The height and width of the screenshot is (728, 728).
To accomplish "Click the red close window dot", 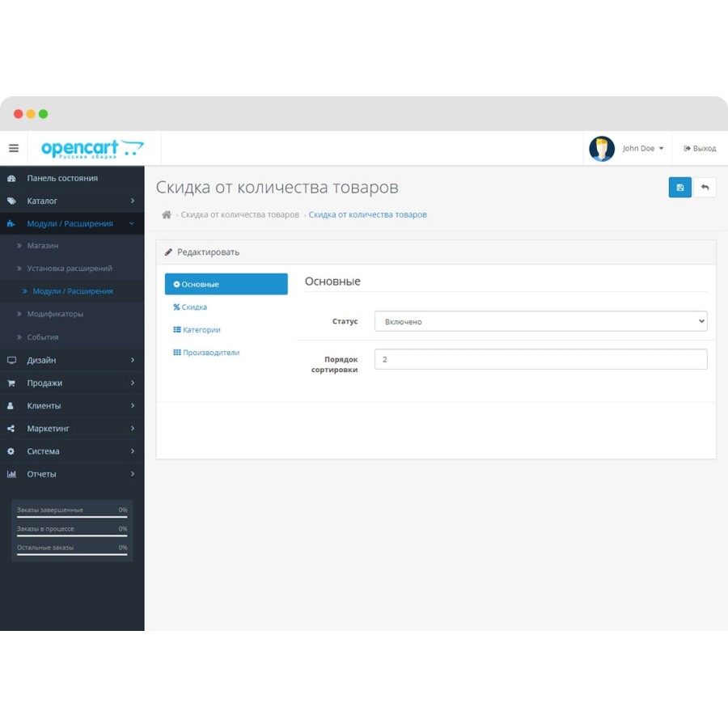I will pyautogui.click(x=18, y=114).
